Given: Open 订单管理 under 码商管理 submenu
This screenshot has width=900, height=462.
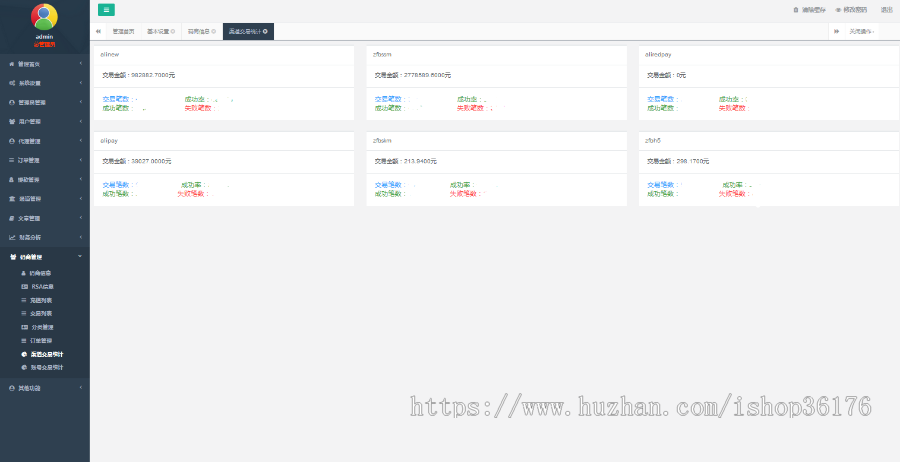Looking at the screenshot, I should point(41,341).
